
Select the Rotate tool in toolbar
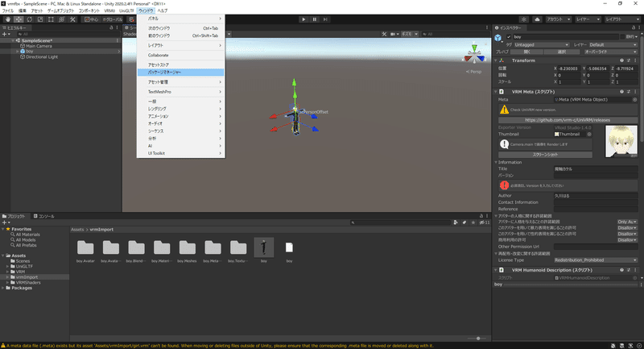[29, 19]
